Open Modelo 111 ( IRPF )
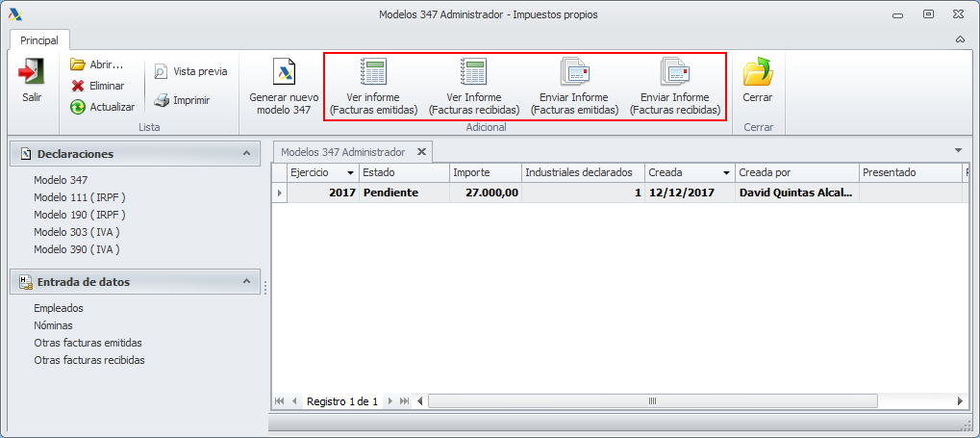The width and height of the screenshot is (980, 438). click(x=80, y=197)
